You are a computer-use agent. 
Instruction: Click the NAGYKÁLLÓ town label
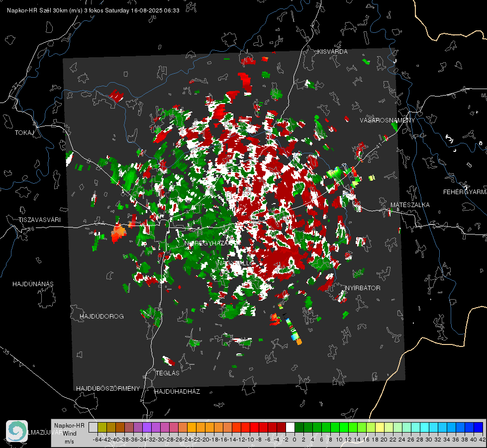tap(235, 263)
